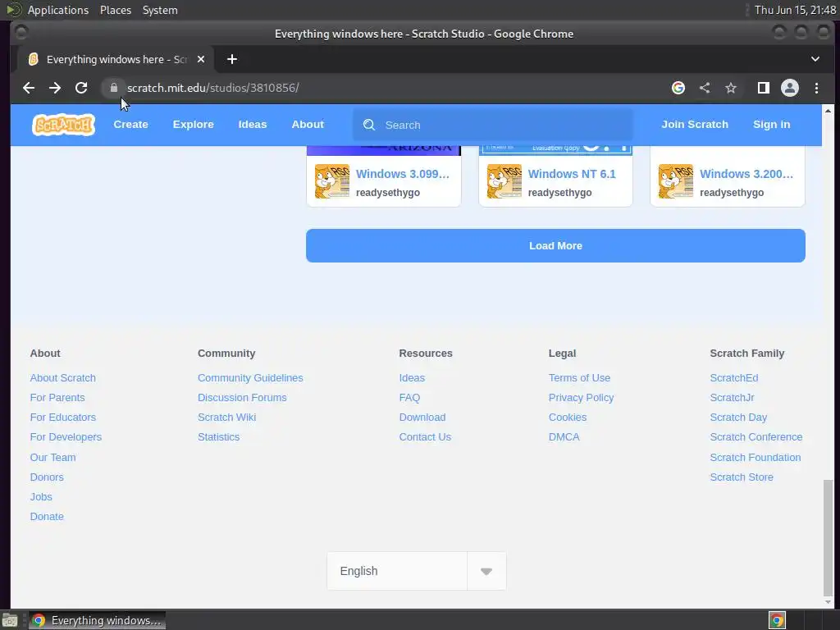
Task: Open the Contact Us link
Action: click(x=425, y=437)
